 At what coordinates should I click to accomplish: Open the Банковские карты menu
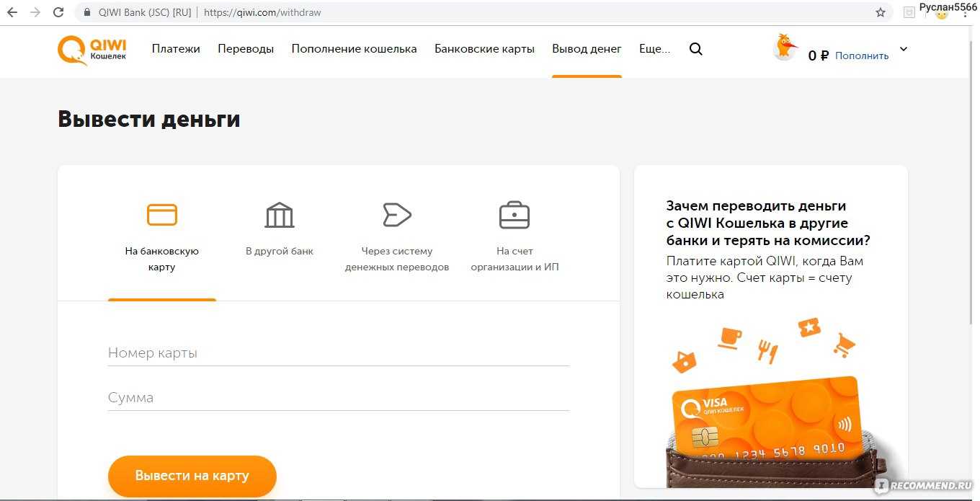[484, 49]
